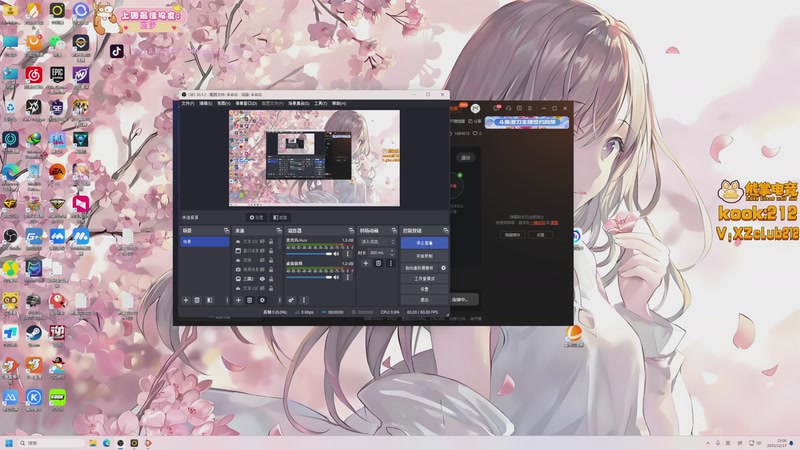Click the 开始录制 button
Screen dimensions: 800x450
point(424,256)
